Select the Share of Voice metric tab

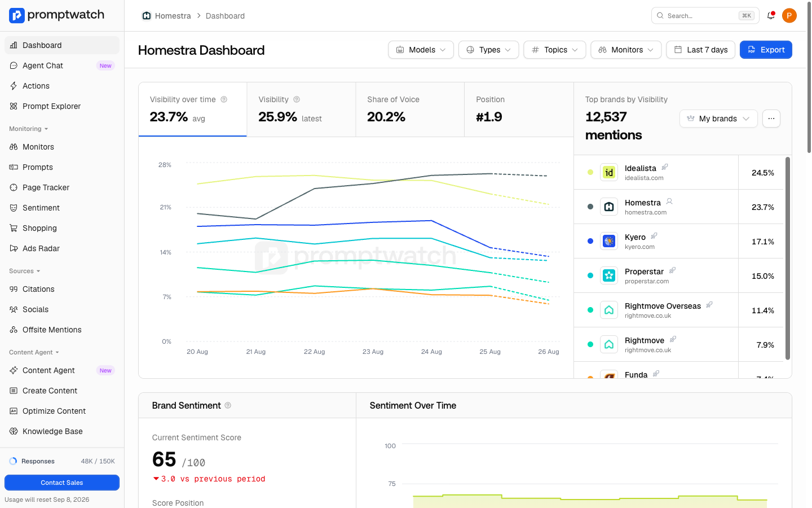(410, 110)
